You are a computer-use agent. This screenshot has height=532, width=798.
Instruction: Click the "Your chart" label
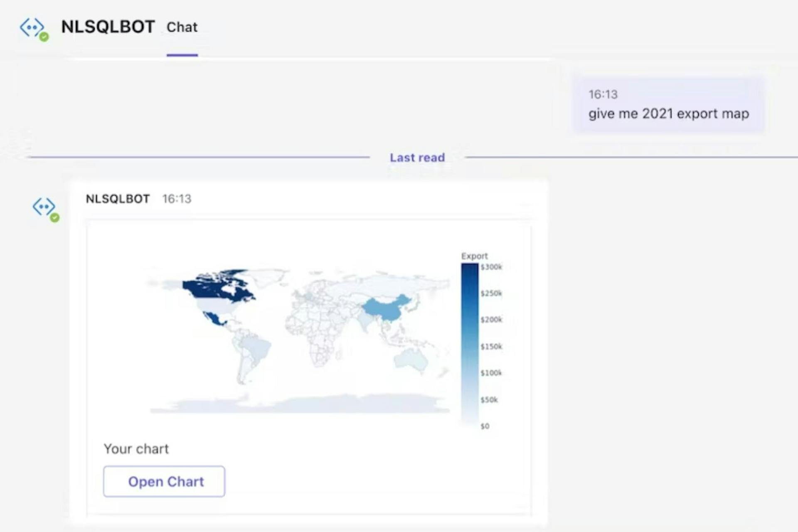136,448
